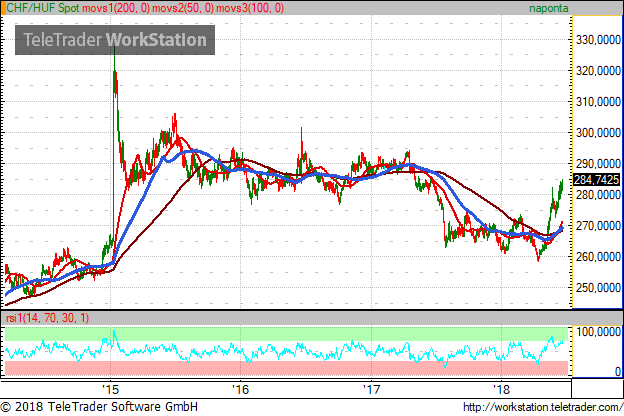This screenshot has width=624, height=416.
Task: Click the 270,0000 price axis label
Action: tap(598, 226)
